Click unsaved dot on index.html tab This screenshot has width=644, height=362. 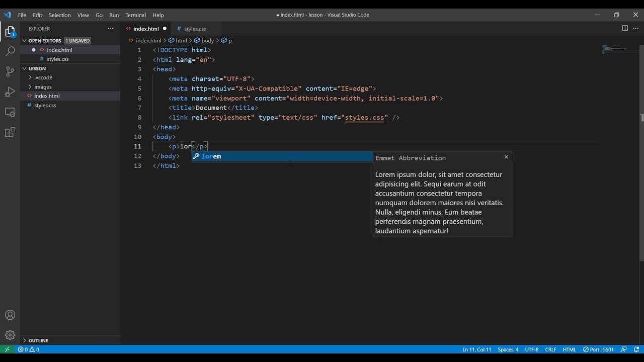pos(165,29)
